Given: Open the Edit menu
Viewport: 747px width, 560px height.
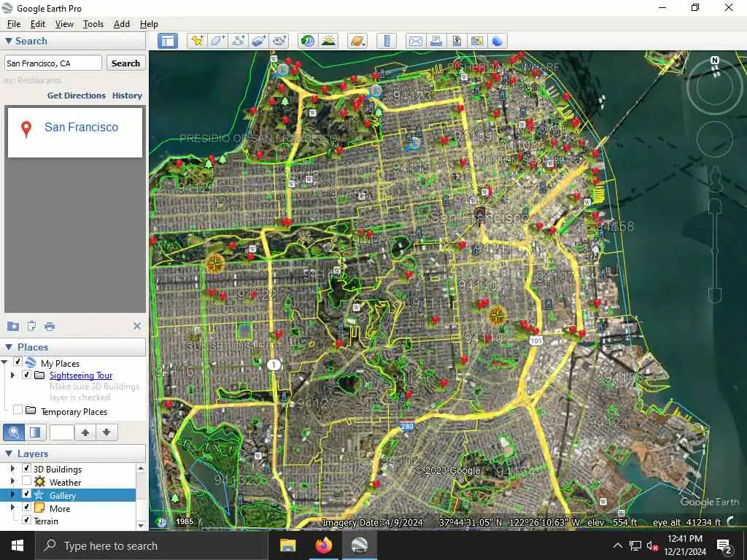Looking at the screenshot, I should [38, 24].
